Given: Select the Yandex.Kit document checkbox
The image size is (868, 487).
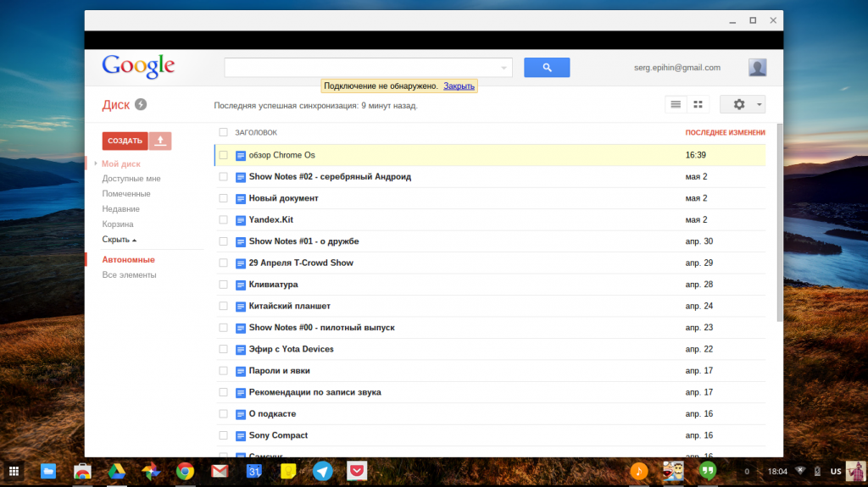Looking at the screenshot, I should point(224,220).
